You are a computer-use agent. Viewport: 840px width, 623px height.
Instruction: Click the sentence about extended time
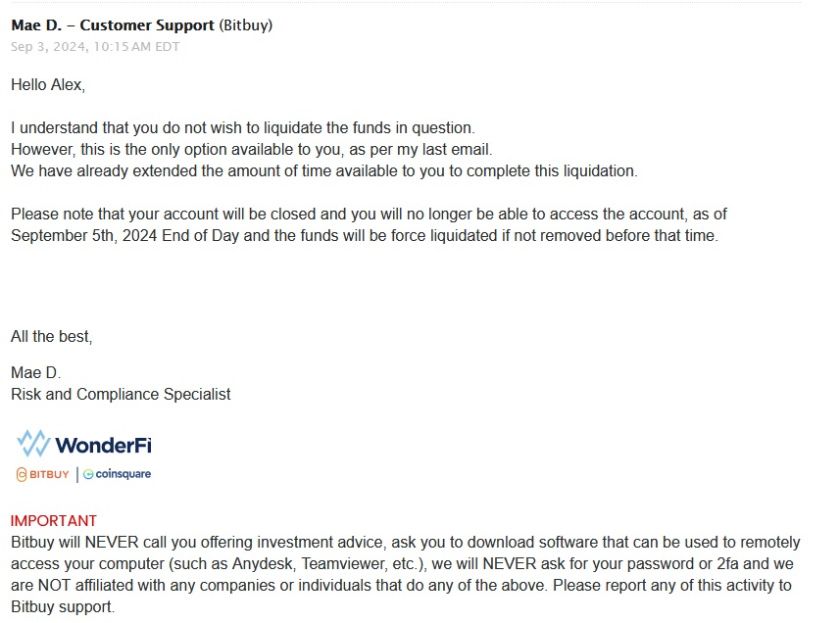pos(324,171)
